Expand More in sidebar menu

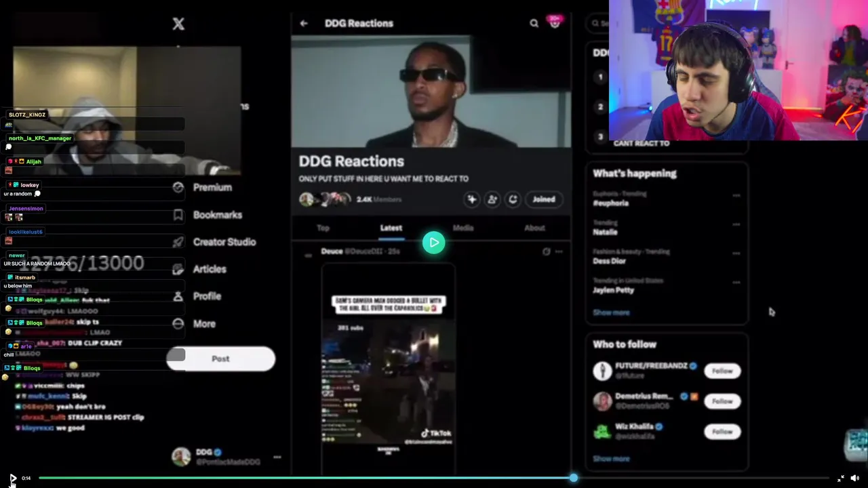[204, 324]
